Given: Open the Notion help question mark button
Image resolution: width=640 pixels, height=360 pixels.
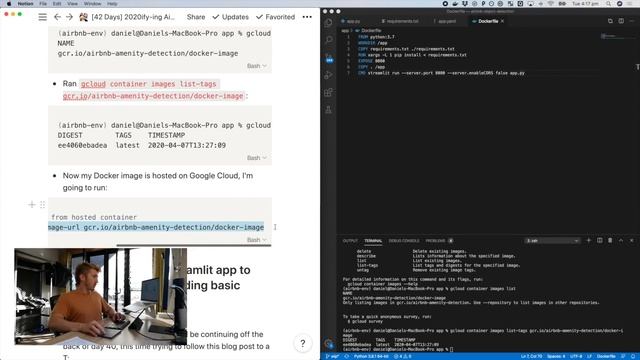Looking at the screenshot, I should (302, 343).
